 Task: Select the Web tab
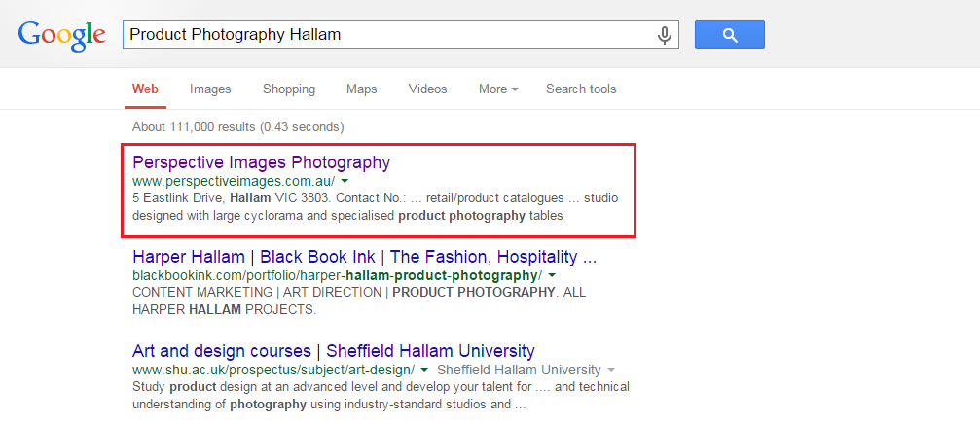click(x=145, y=89)
